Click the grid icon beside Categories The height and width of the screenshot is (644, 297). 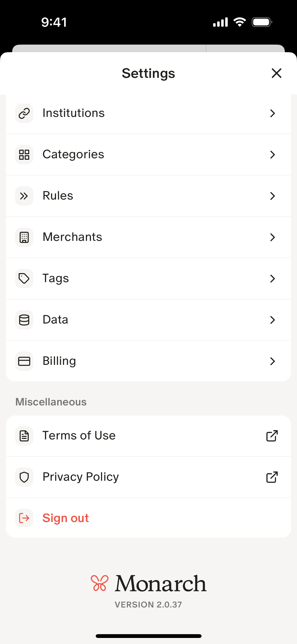pos(24,154)
